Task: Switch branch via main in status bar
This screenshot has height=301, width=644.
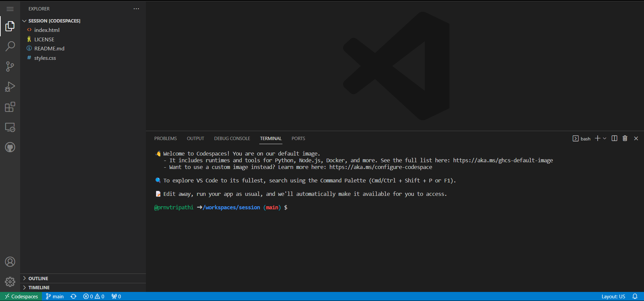Action: [55, 296]
